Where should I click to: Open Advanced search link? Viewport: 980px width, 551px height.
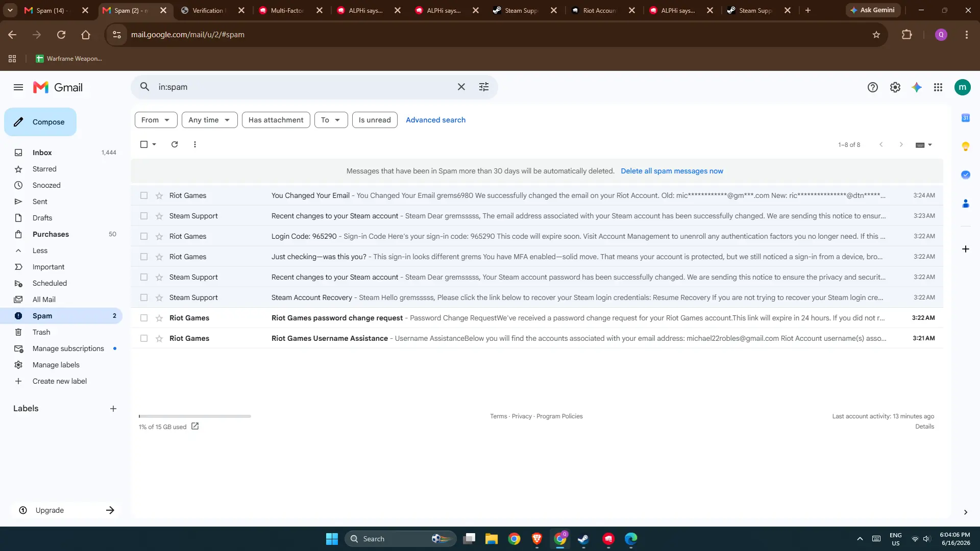coord(435,120)
